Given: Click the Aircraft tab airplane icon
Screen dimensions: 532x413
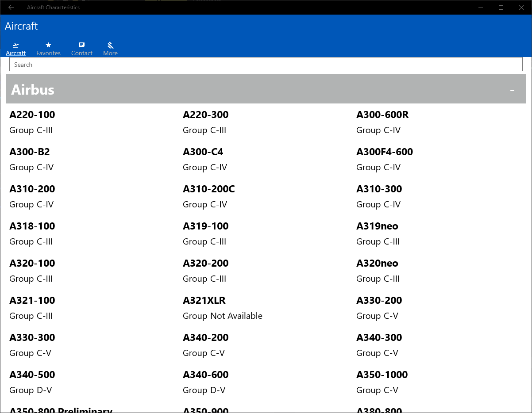Looking at the screenshot, I should point(15,45).
